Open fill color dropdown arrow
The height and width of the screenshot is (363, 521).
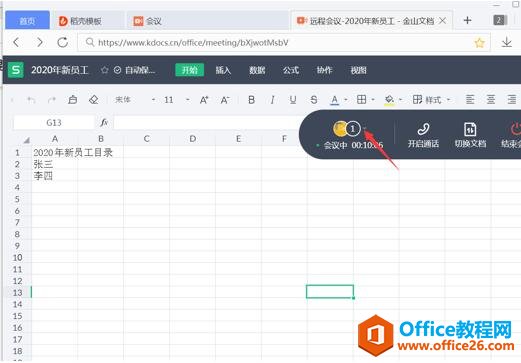[x=400, y=100]
